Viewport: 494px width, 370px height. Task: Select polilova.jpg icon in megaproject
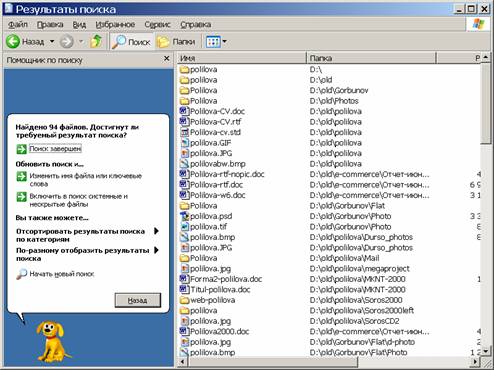[x=184, y=268]
